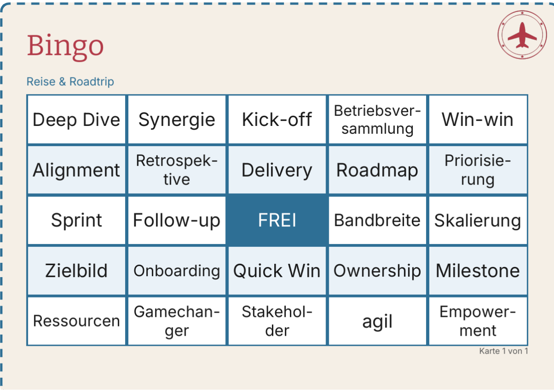Click the Bingo title heading
This screenshot has height=392, width=554.
[65, 46]
